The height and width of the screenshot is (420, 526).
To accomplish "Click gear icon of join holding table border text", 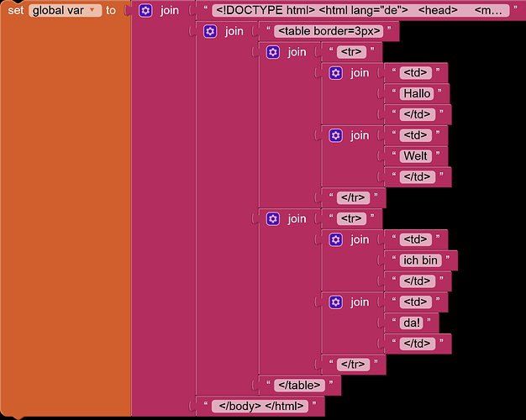I will coord(210,31).
